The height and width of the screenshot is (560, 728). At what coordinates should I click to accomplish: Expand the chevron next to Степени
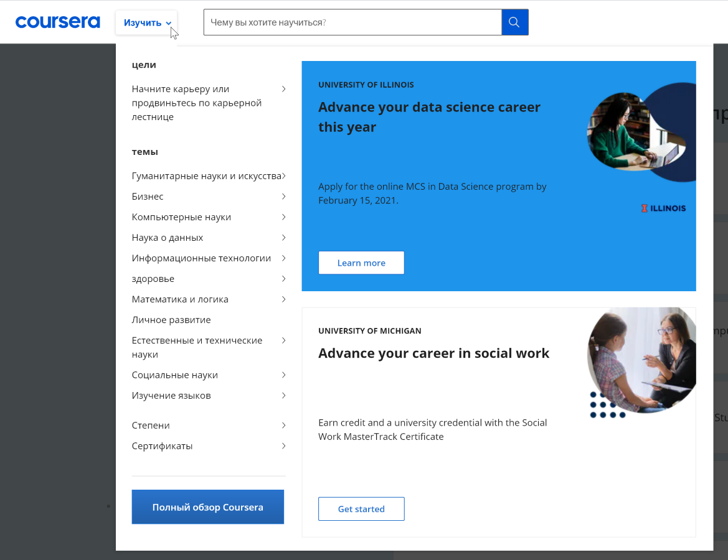[x=283, y=426]
